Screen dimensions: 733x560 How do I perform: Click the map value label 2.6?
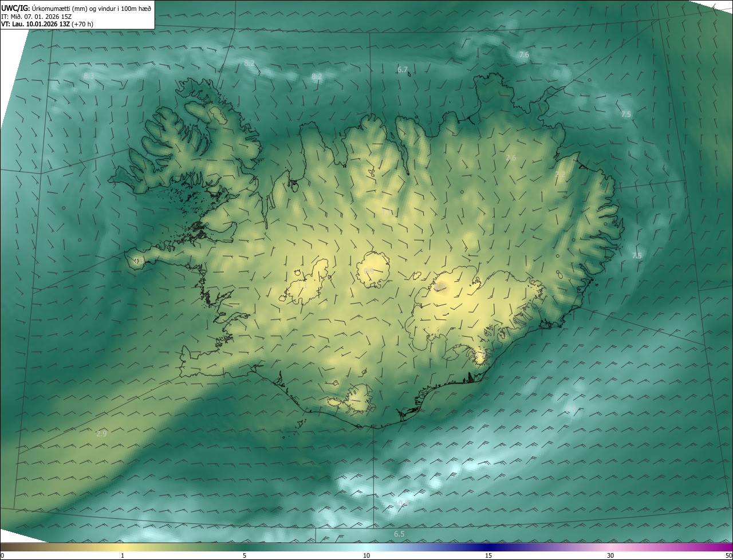point(511,157)
